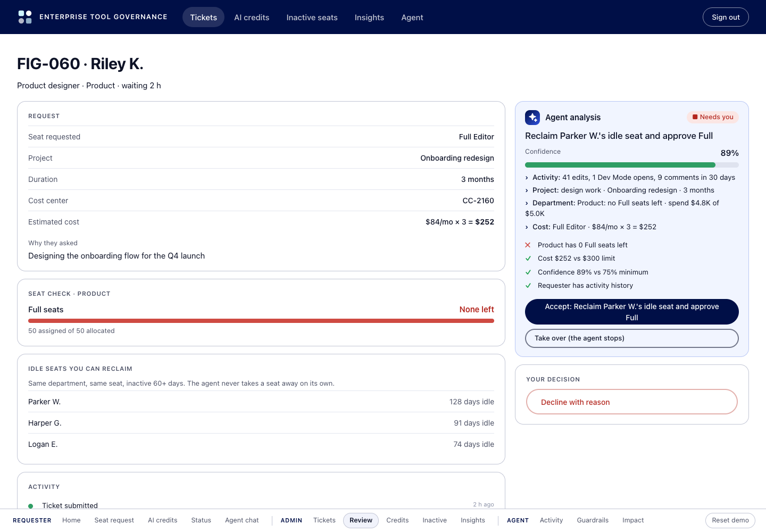Click the green check beside Cost $252 vs $300 limit
Image resolution: width=766 pixels, height=532 pixels.
(x=528, y=259)
